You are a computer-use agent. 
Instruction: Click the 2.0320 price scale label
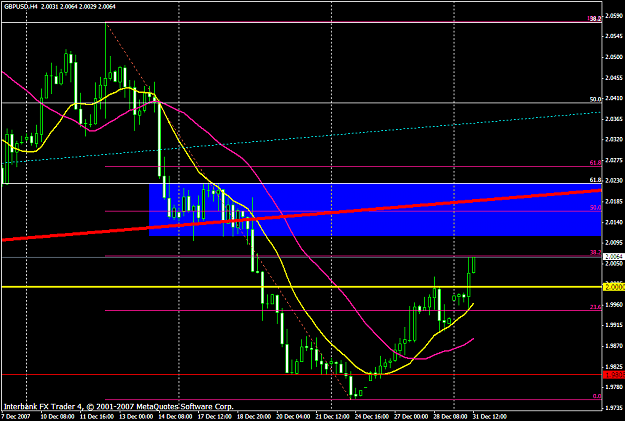pos(614,140)
